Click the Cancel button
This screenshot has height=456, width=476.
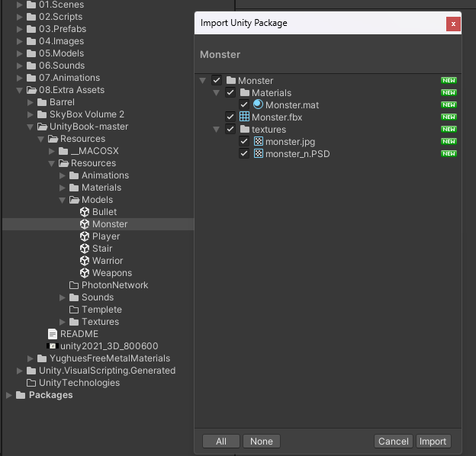coord(393,442)
